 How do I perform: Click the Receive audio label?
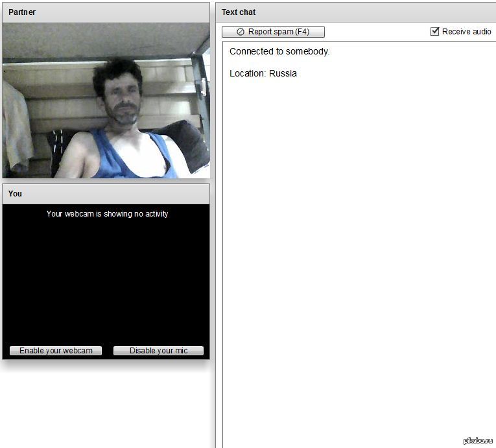click(467, 32)
